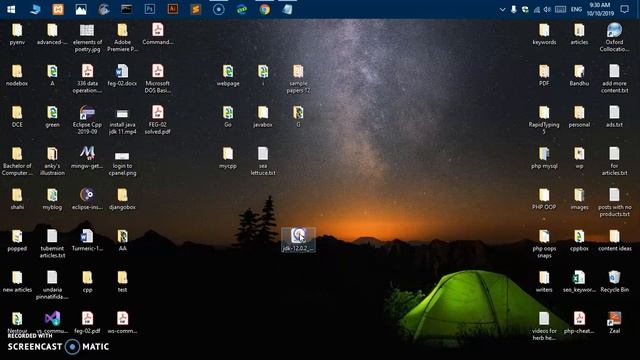Select tubemint articles.txt file
Image resolution: width=640 pixels, height=360 pixels.
pos(52,244)
